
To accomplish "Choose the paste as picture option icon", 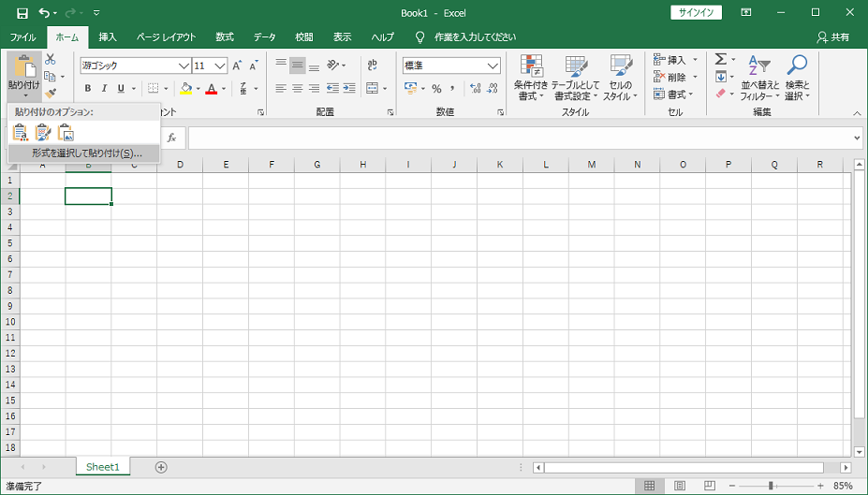I will (66, 132).
